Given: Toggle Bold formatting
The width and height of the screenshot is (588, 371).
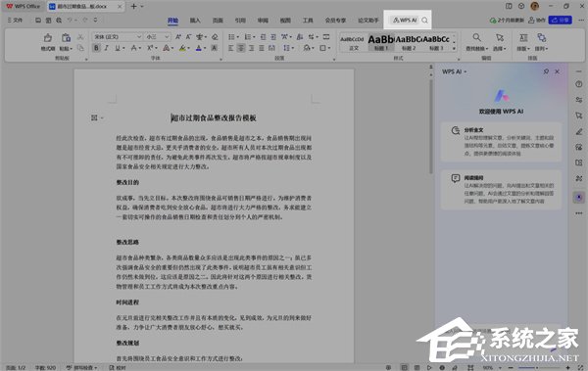Looking at the screenshot, I should tap(96, 48).
